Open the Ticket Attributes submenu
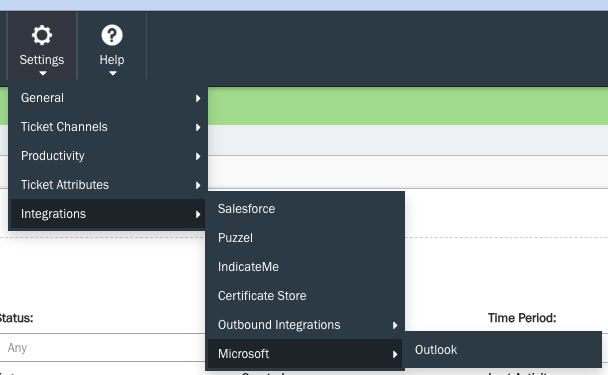 [x=108, y=185]
